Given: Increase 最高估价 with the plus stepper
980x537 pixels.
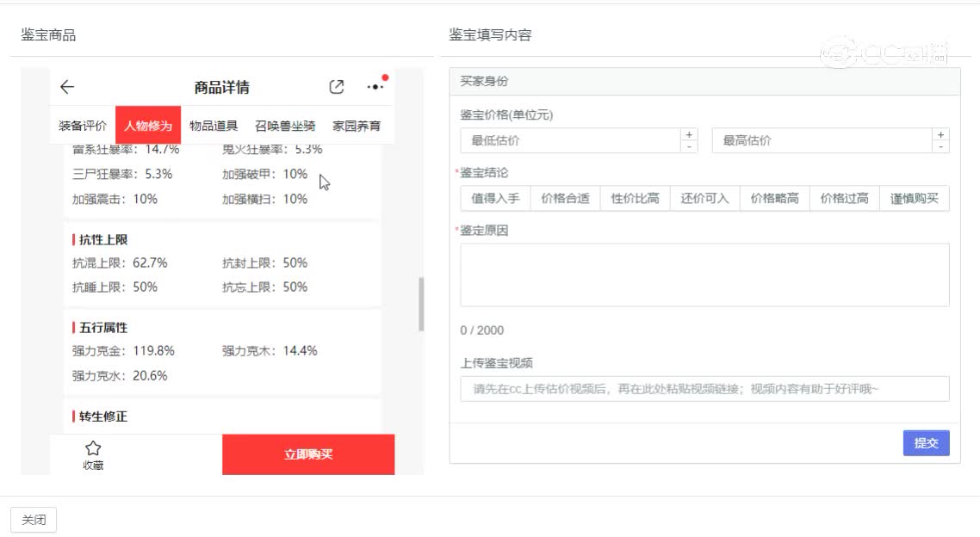Looking at the screenshot, I should point(940,134).
